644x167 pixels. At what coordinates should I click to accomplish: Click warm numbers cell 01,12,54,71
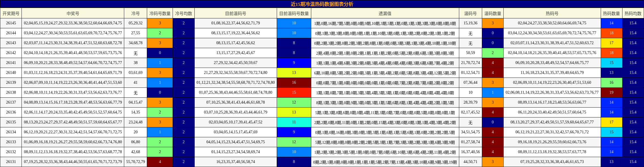[471, 73]
